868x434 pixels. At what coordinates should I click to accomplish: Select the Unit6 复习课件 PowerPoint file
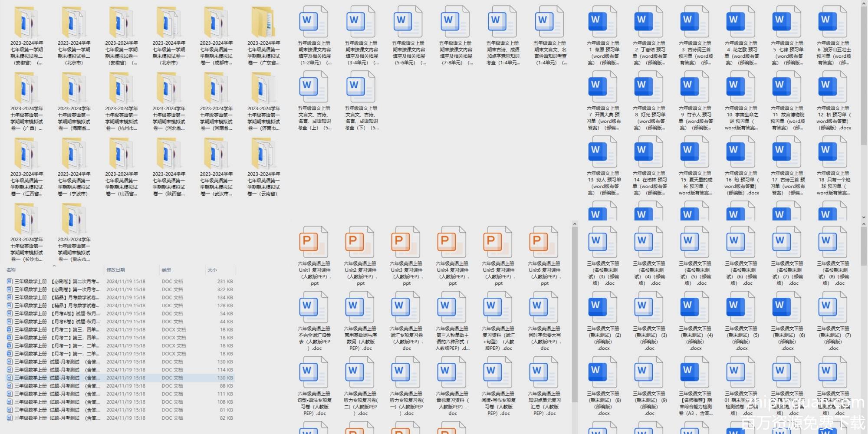tap(544, 256)
